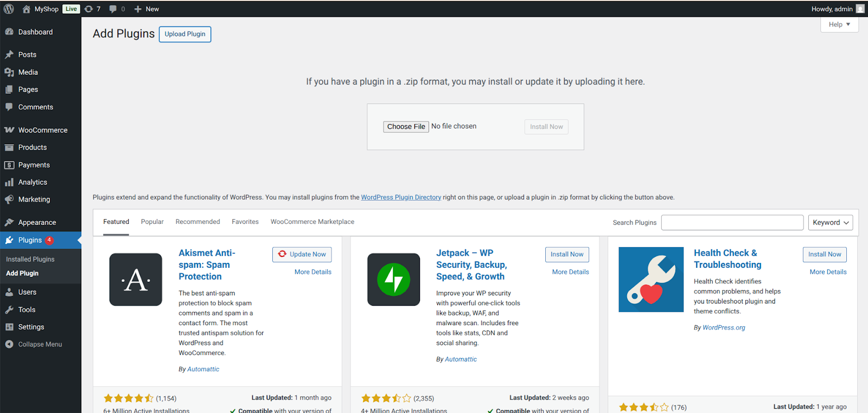Click the greyed Install Now upload button

(546, 127)
